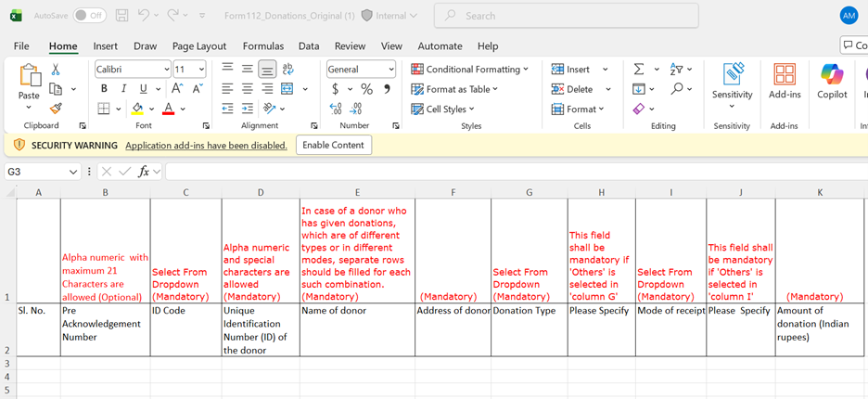Click the 'Name of donor' cell
Screen dimensions: 868x399
click(358, 329)
